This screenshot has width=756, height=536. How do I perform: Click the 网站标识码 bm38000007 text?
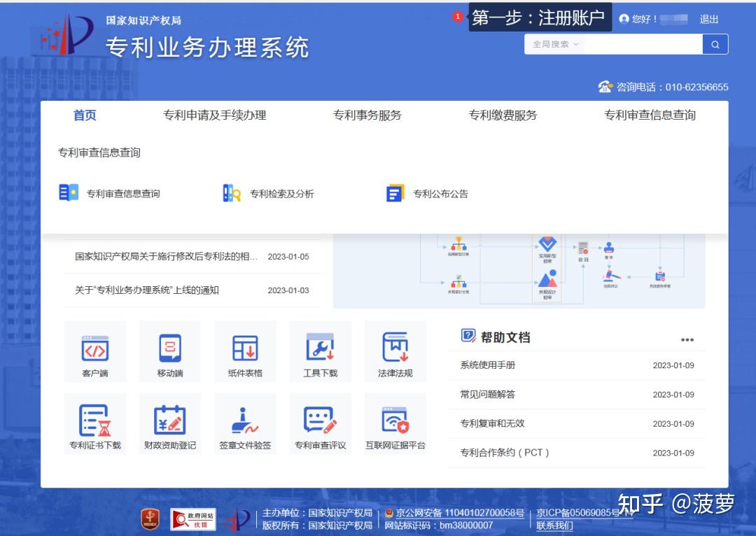[x=439, y=526]
